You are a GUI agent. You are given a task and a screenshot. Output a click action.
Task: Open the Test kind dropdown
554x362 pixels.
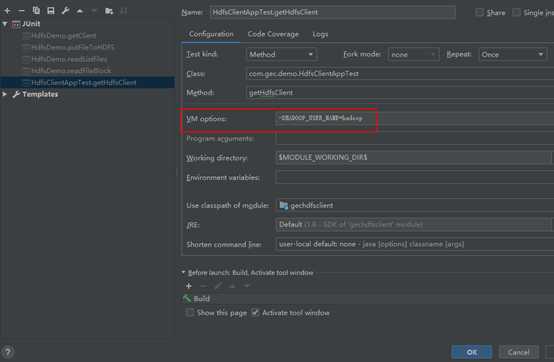[281, 54]
